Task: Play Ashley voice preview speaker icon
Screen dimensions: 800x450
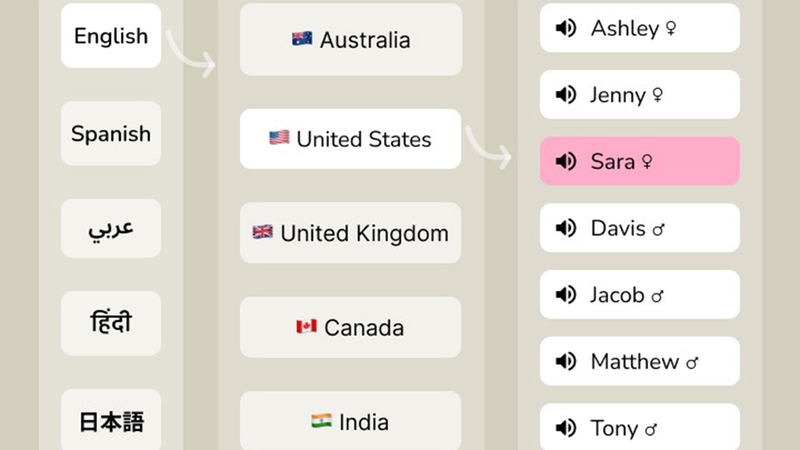Action: (566, 28)
